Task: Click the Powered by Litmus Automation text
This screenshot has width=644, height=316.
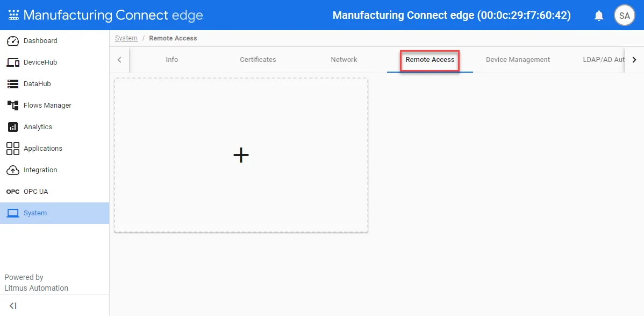Action: (36, 283)
